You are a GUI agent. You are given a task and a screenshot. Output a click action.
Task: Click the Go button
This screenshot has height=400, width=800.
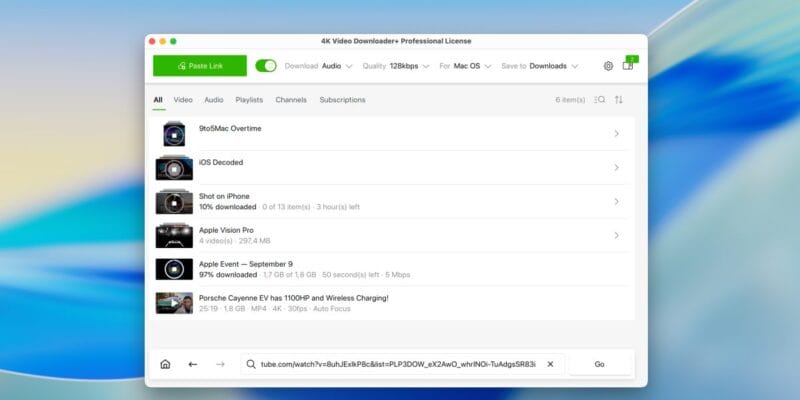point(599,364)
